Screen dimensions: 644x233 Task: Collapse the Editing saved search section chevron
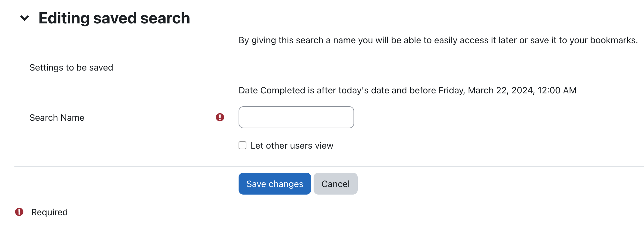coord(25,18)
